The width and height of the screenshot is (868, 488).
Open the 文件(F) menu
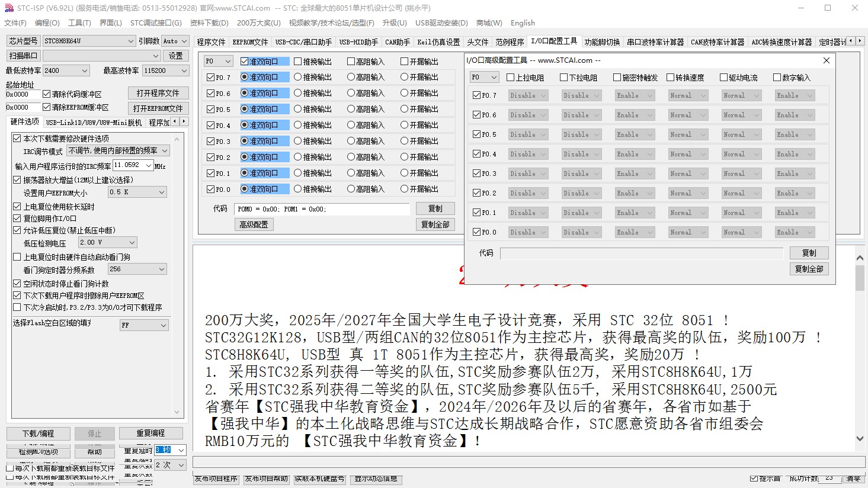click(x=15, y=23)
